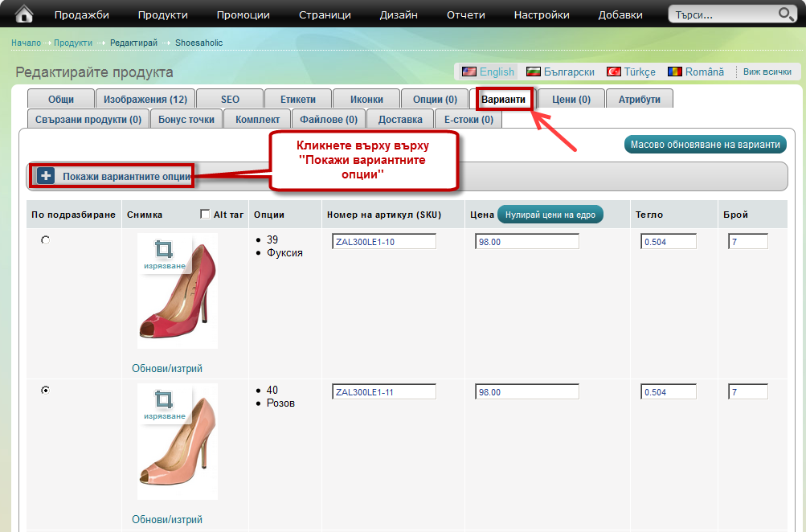Click crop icon on pink shoe image
Image resolution: width=806 pixels, height=532 pixels.
164,399
